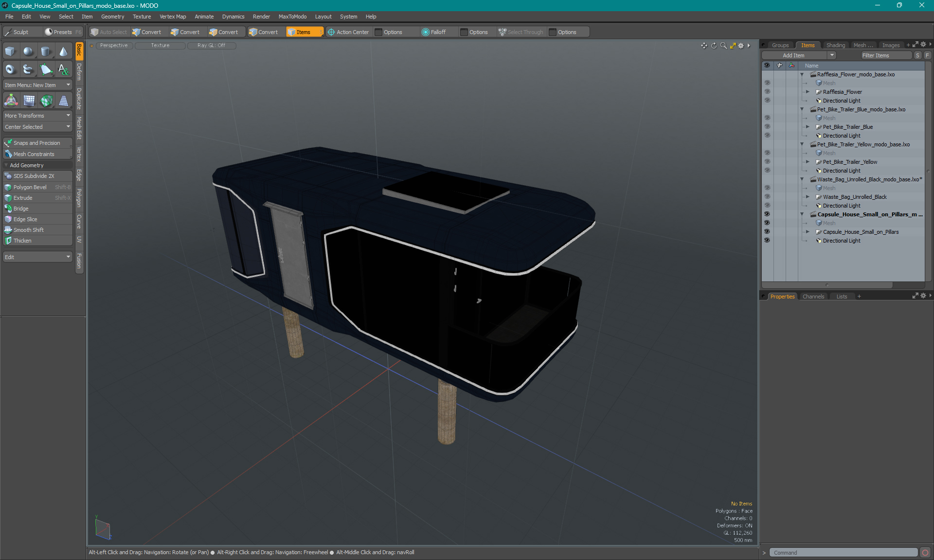This screenshot has height=560, width=934.
Task: Open the Edit dropdown
Action: coord(37,257)
